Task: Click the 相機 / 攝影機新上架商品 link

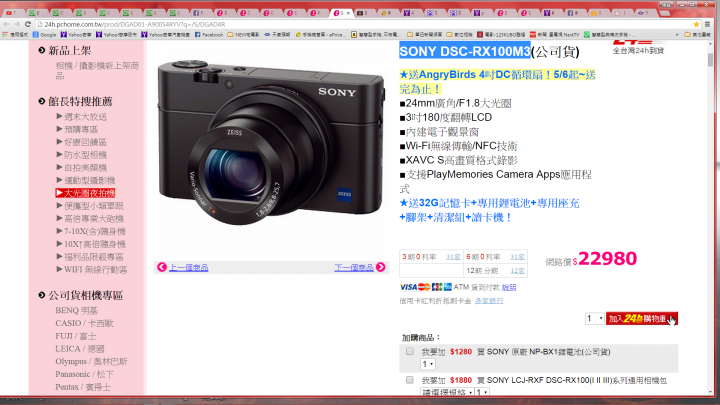Action: tap(97, 70)
